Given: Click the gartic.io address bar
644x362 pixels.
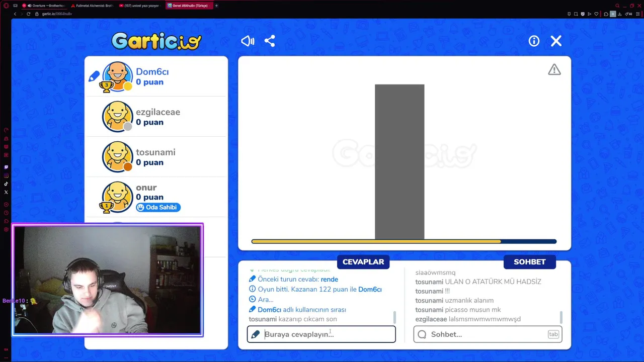Looking at the screenshot, I should [x=57, y=14].
